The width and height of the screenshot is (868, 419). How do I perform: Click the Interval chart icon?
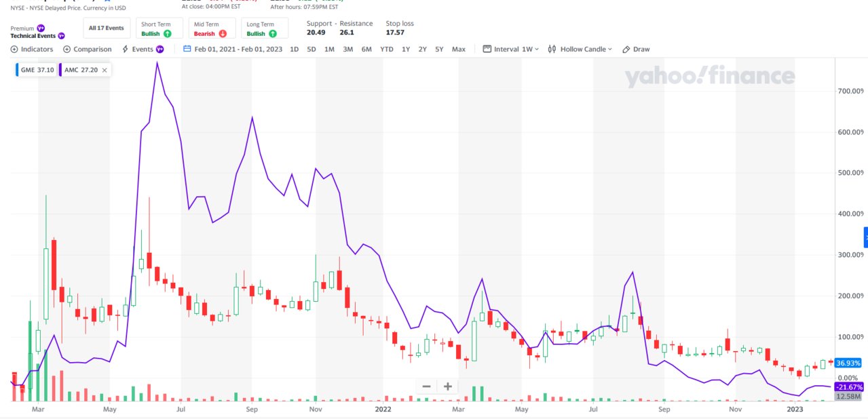(487, 49)
